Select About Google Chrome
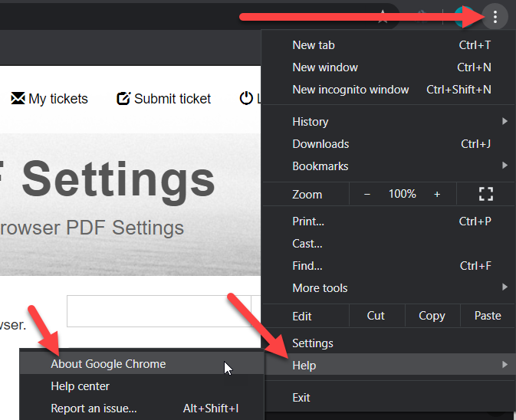Image resolution: width=516 pixels, height=420 pixels. click(108, 364)
